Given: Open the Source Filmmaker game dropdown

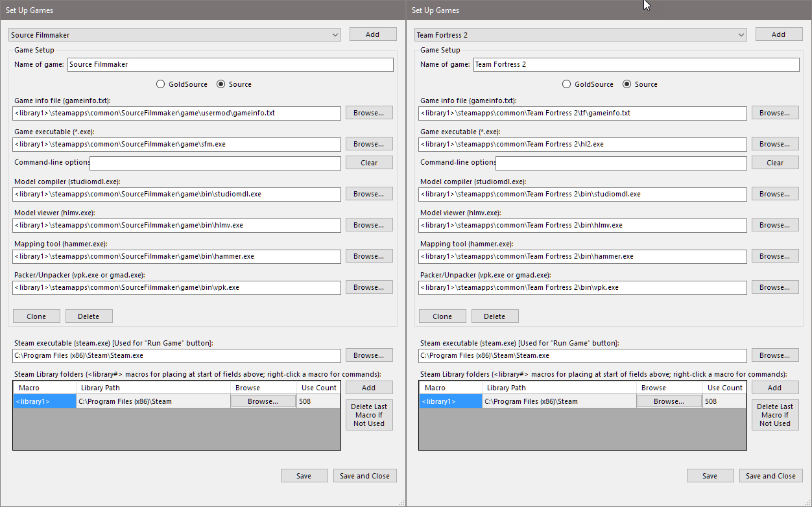Looking at the screenshot, I should click(x=174, y=35).
